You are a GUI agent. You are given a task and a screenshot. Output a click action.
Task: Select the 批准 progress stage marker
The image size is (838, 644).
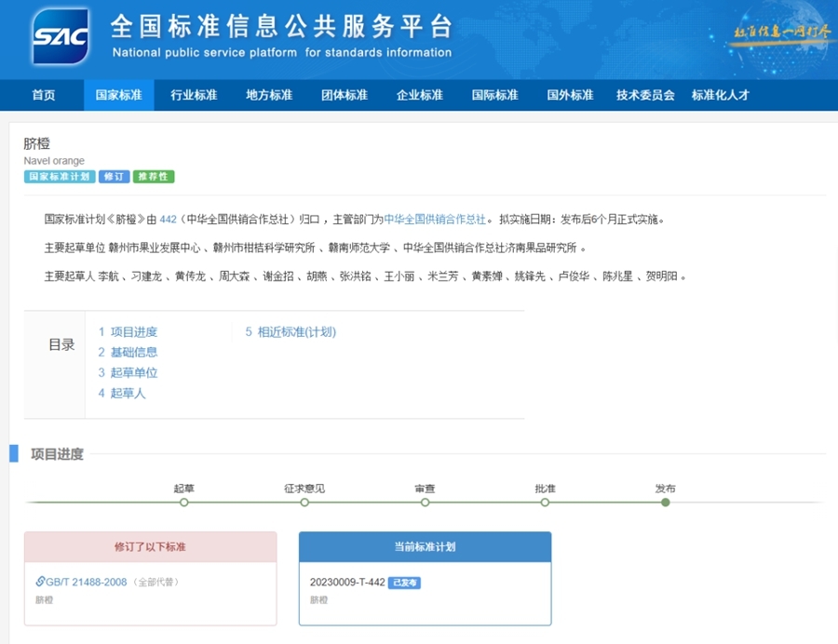545,502
